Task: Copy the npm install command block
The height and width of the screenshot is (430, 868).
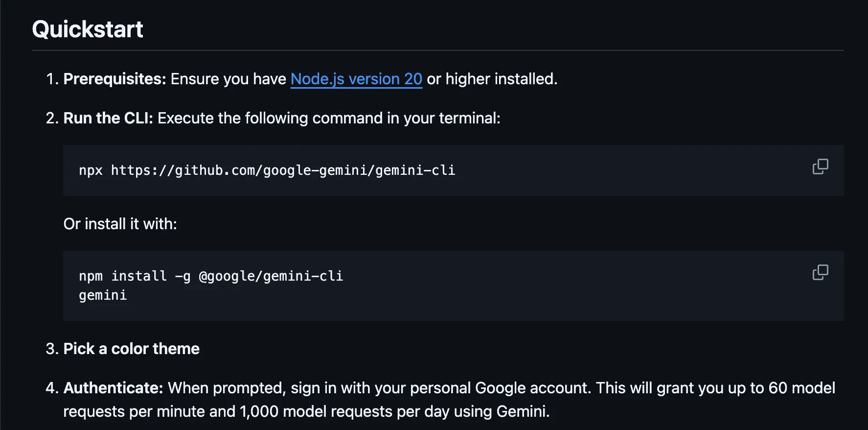Action: click(x=820, y=272)
